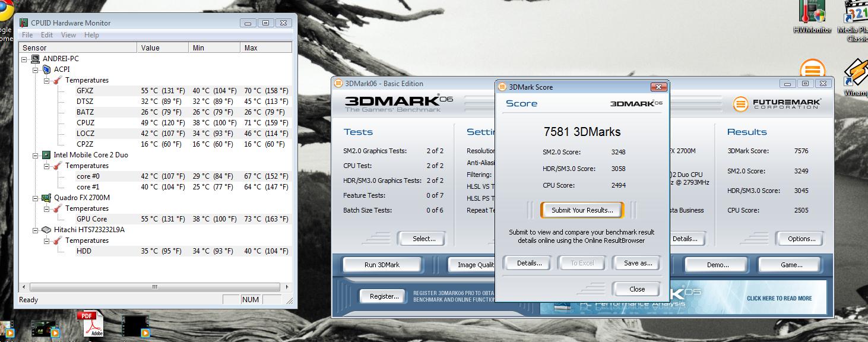Screen dimensions: 868x342
Task: Open the video file icon next to the Adobe PDF
Action: [x=135, y=326]
